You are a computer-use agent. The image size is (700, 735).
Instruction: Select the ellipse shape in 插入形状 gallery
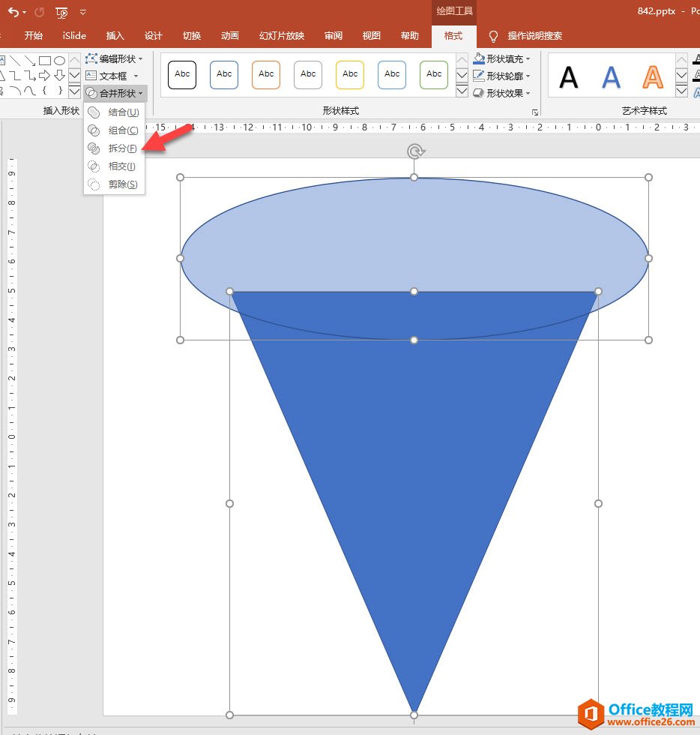(x=60, y=60)
